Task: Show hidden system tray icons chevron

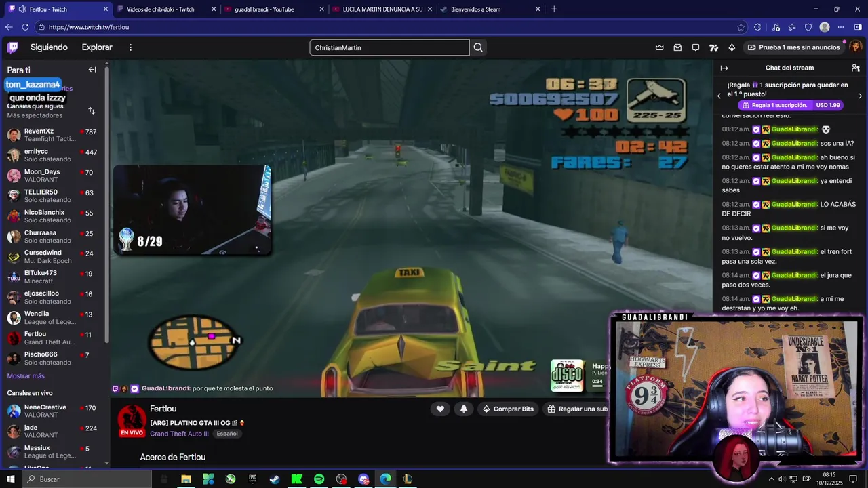Action: pyautogui.click(x=771, y=479)
